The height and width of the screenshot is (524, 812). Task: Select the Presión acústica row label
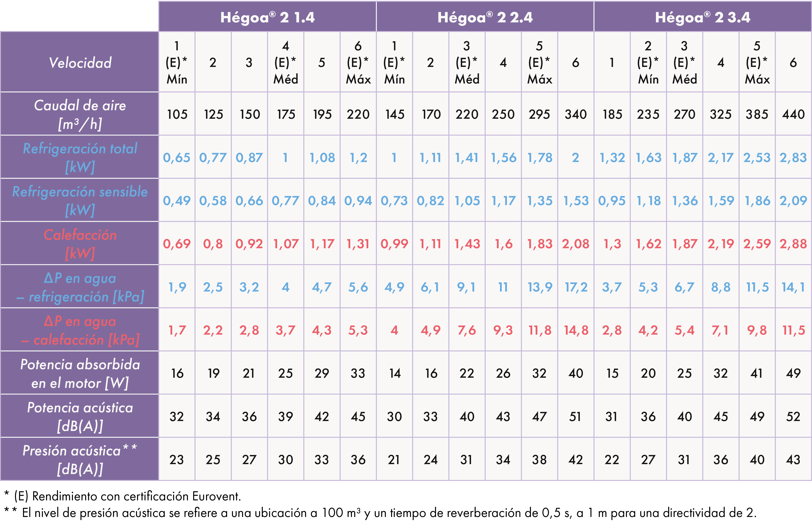[80, 459]
